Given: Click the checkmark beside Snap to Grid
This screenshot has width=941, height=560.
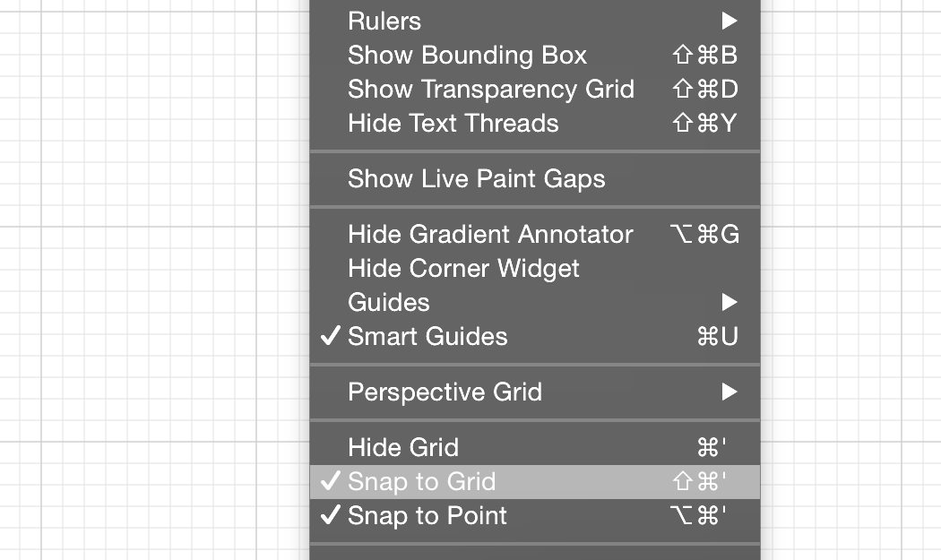Looking at the screenshot, I should click(x=330, y=481).
